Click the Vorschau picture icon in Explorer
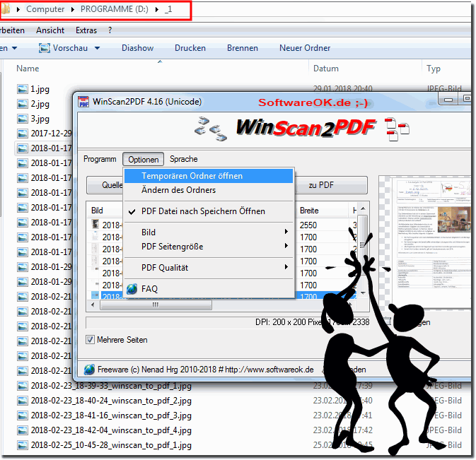The image size is (476, 460). tap(45, 48)
